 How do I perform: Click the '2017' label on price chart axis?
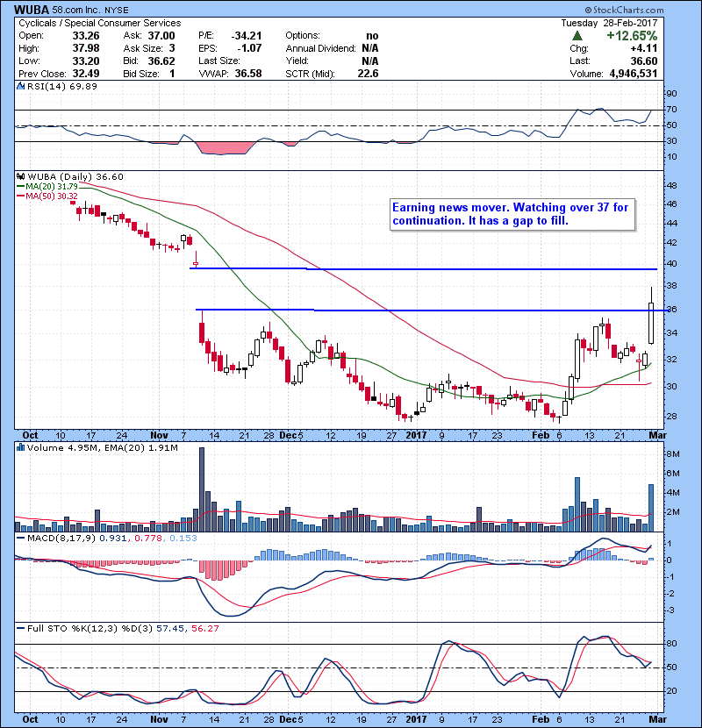click(416, 436)
